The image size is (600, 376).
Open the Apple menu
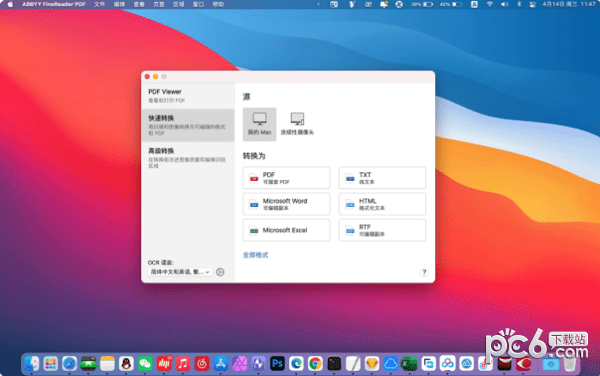(x=10, y=4)
